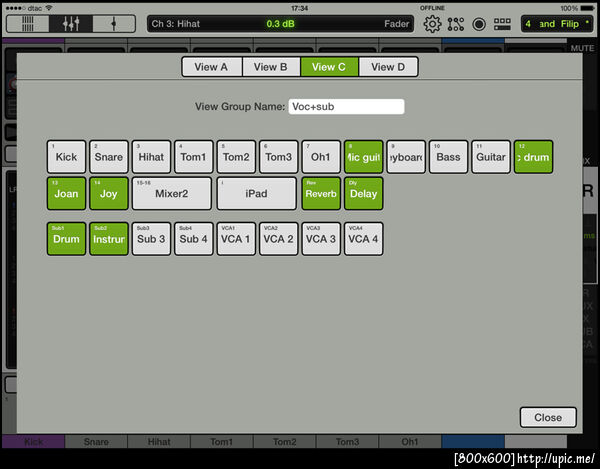Screen dimensions: 600x469
Task: Toggle Snare channel in view group
Action: click(x=109, y=157)
